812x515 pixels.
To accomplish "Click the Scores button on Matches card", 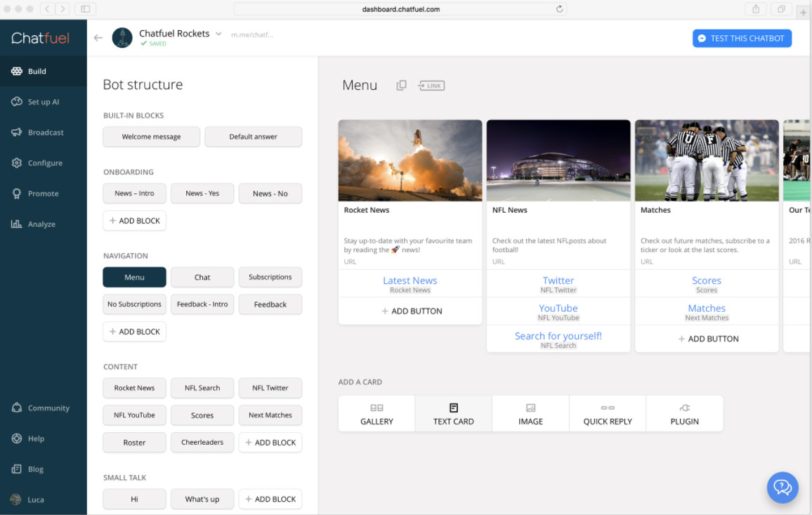I will 707,283.
